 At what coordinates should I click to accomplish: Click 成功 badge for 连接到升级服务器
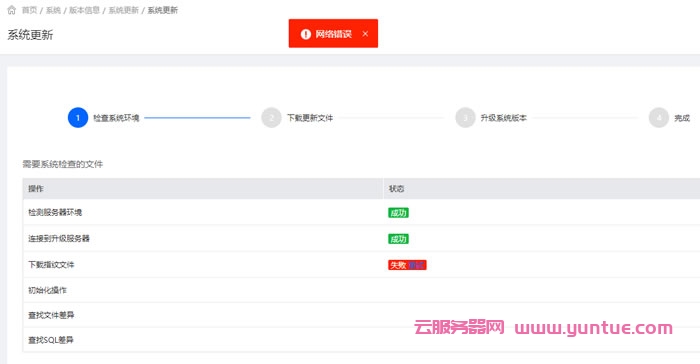[x=398, y=239]
